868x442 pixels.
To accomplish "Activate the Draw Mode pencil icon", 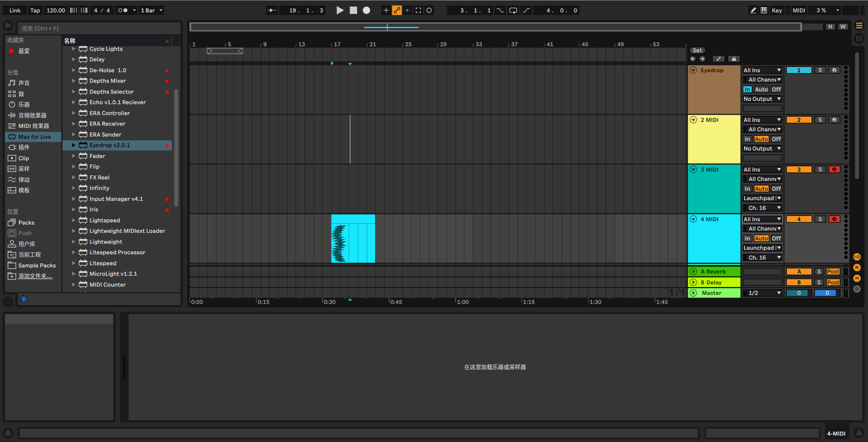I will click(753, 10).
